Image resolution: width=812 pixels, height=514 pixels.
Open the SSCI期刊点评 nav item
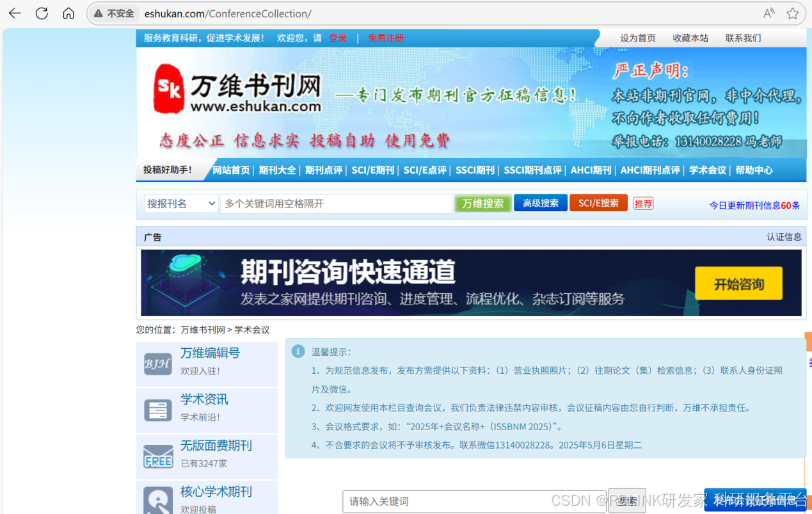pyautogui.click(x=532, y=170)
